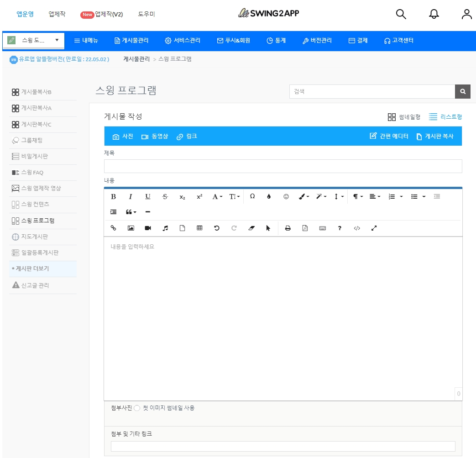
Task: Print the post using the printer icon
Action: (288, 228)
